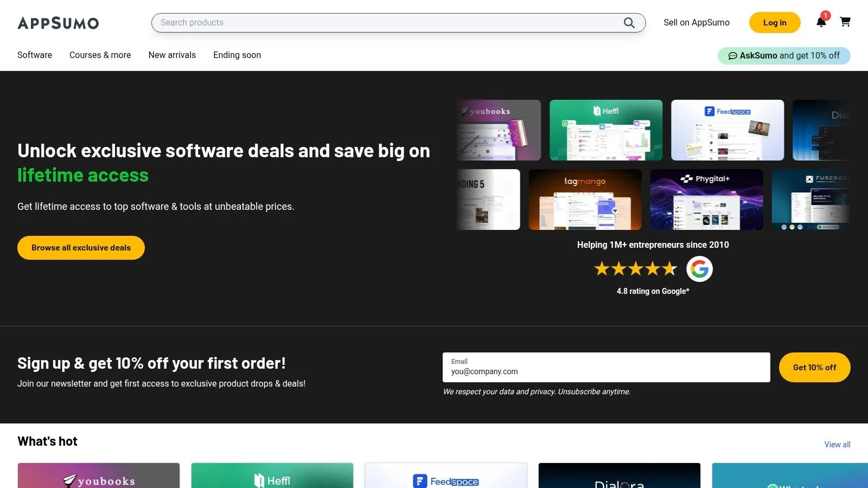Image resolution: width=868 pixels, height=488 pixels.
Task: Open the tagmango product thumbnail
Action: click(585, 199)
